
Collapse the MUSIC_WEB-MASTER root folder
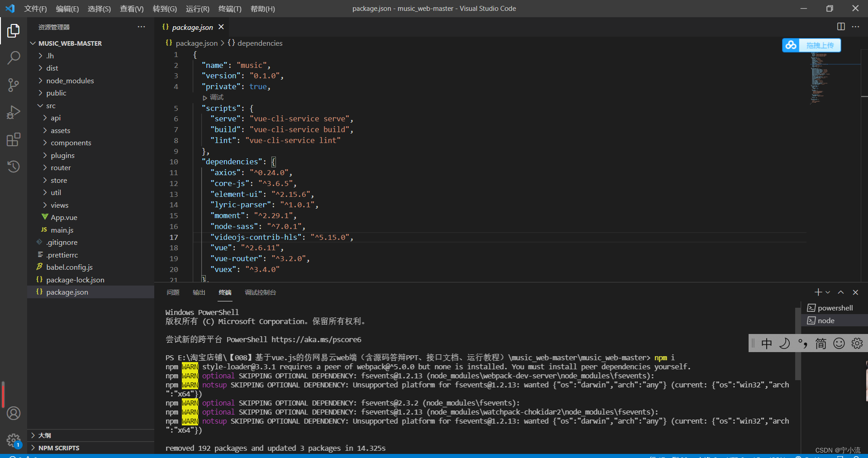(90, 43)
